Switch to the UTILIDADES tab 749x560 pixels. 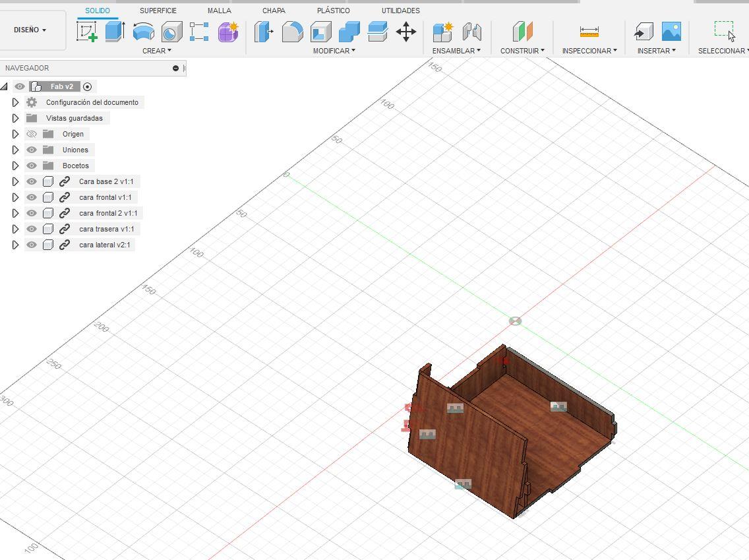click(401, 11)
